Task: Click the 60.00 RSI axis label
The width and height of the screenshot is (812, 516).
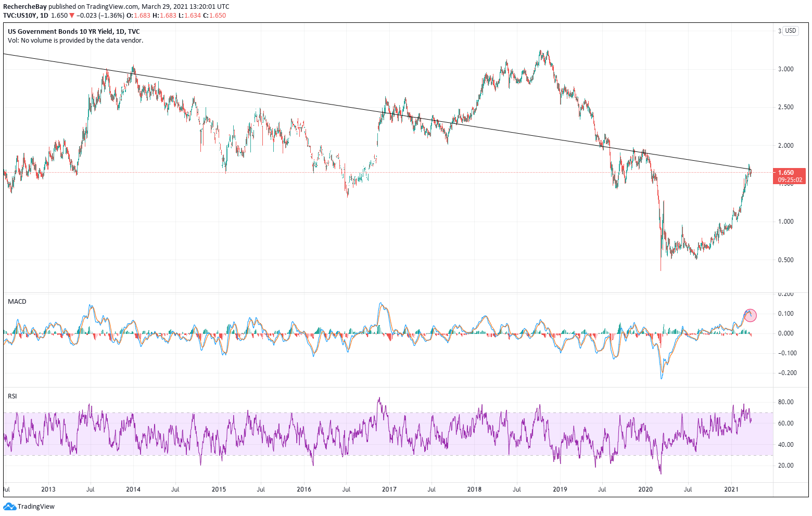Action: pyautogui.click(x=785, y=423)
